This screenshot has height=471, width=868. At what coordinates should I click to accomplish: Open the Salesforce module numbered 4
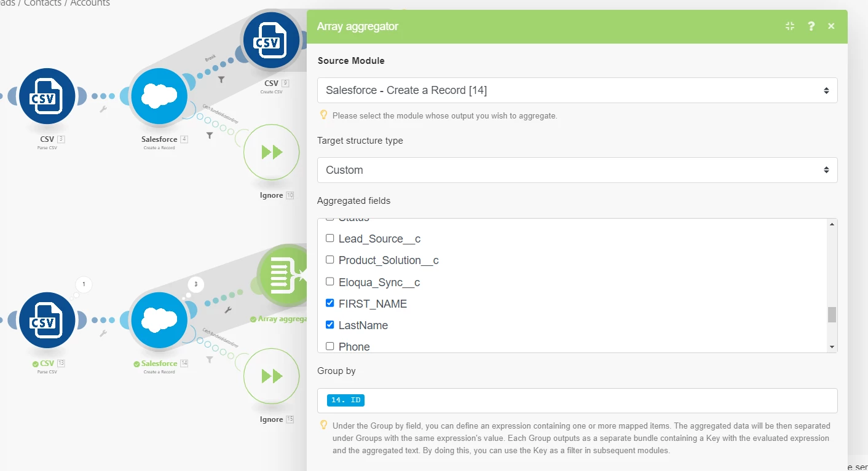click(159, 96)
